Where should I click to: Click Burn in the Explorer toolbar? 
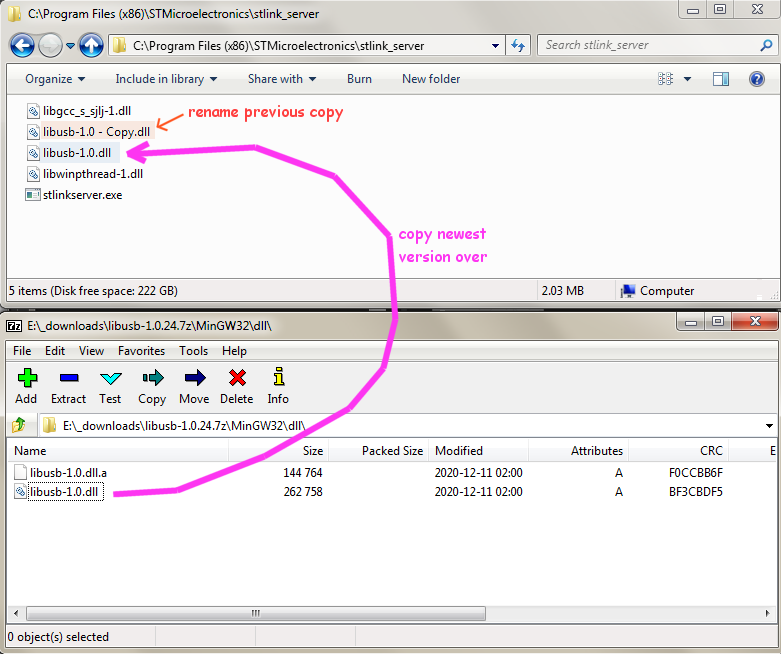(x=359, y=79)
